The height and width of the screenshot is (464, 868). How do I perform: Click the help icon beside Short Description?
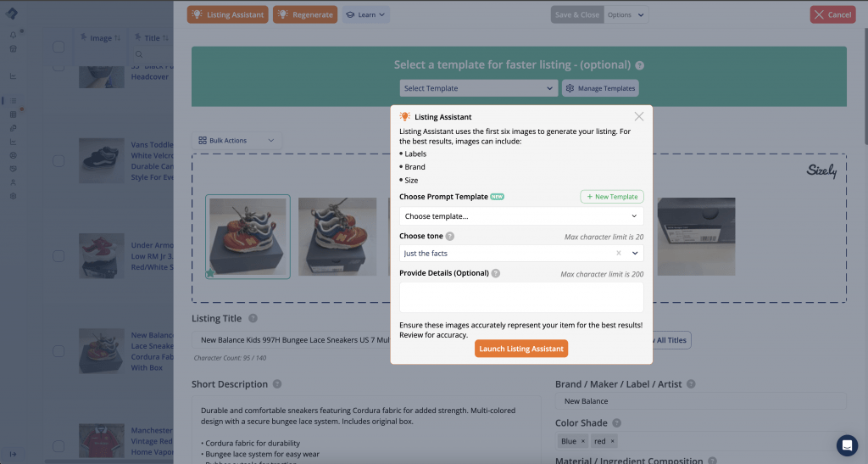coord(278,384)
